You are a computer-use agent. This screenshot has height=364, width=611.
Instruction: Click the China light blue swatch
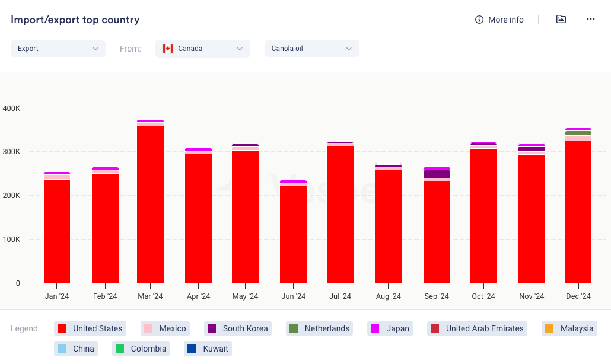61,349
